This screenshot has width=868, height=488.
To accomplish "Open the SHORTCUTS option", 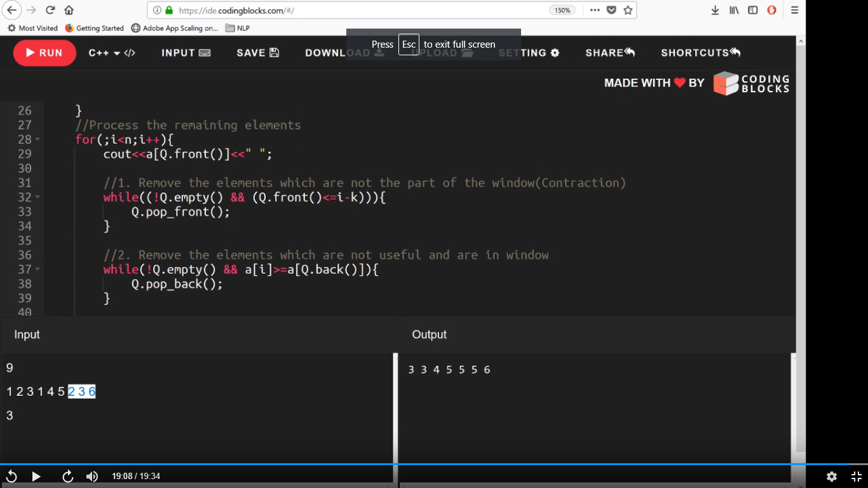I will click(700, 53).
